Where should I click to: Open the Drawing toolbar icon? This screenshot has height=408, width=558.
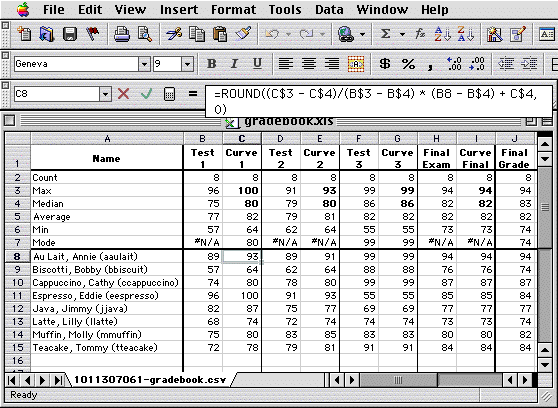(x=518, y=34)
